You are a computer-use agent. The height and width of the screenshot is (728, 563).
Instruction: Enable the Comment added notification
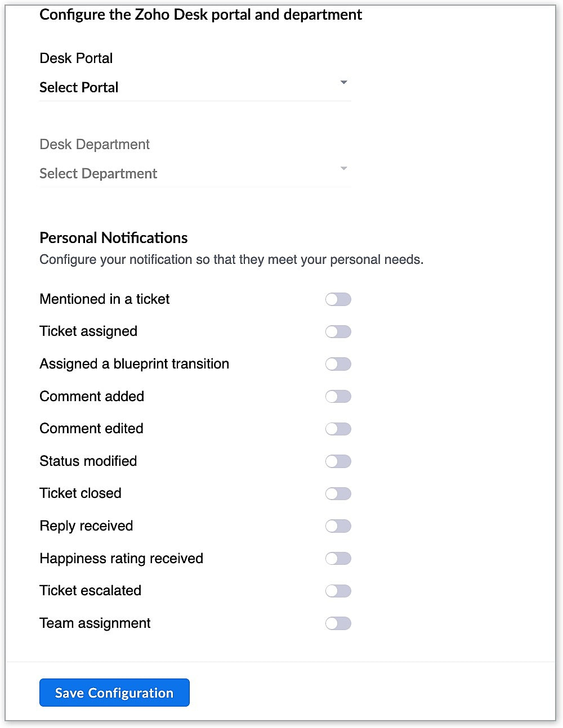pos(338,397)
